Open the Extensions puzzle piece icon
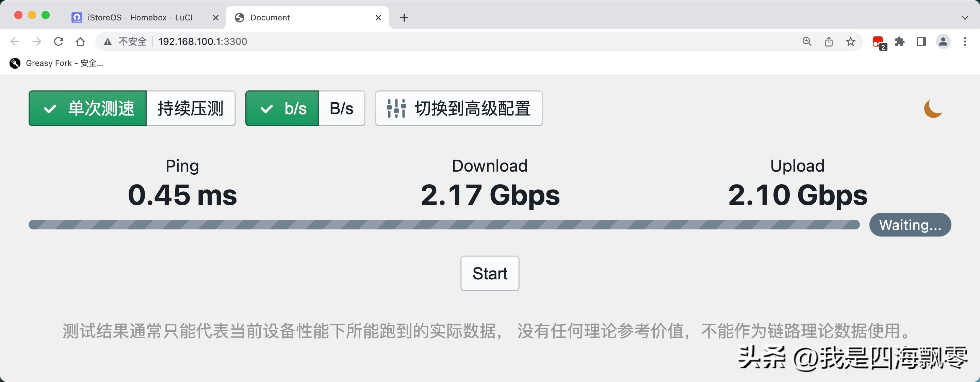The image size is (980, 382). click(900, 41)
